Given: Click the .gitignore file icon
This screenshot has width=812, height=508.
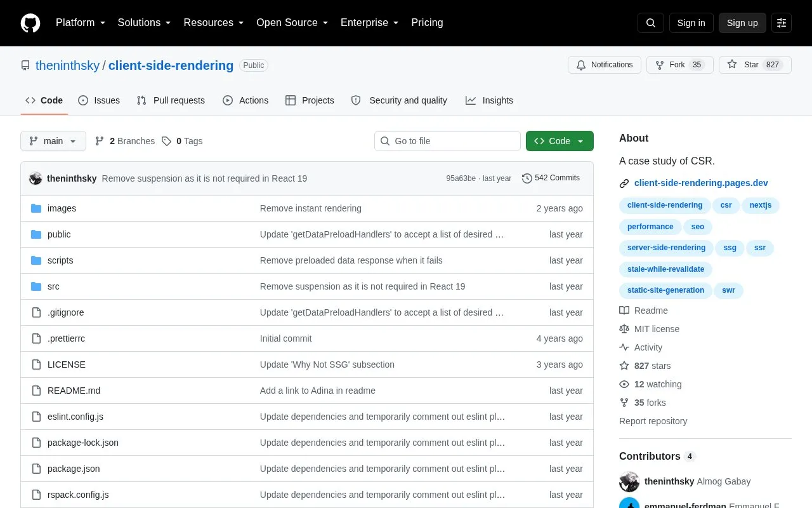Looking at the screenshot, I should 36,312.
